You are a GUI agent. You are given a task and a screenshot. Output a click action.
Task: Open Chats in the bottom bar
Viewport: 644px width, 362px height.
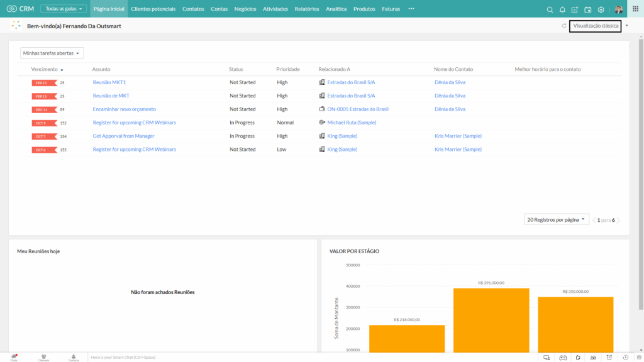click(14, 358)
